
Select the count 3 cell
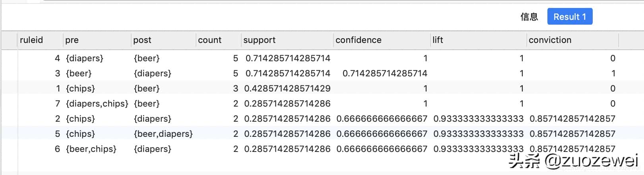tap(235, 89)
